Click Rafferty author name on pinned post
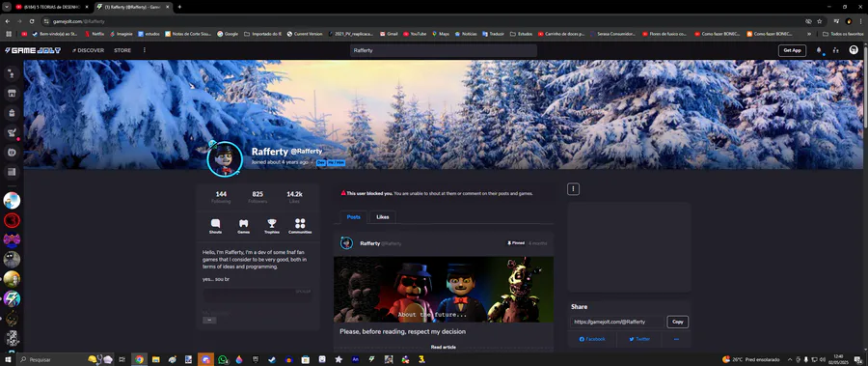This screenshot has height=366, width=868. click(x=369, y=243)
